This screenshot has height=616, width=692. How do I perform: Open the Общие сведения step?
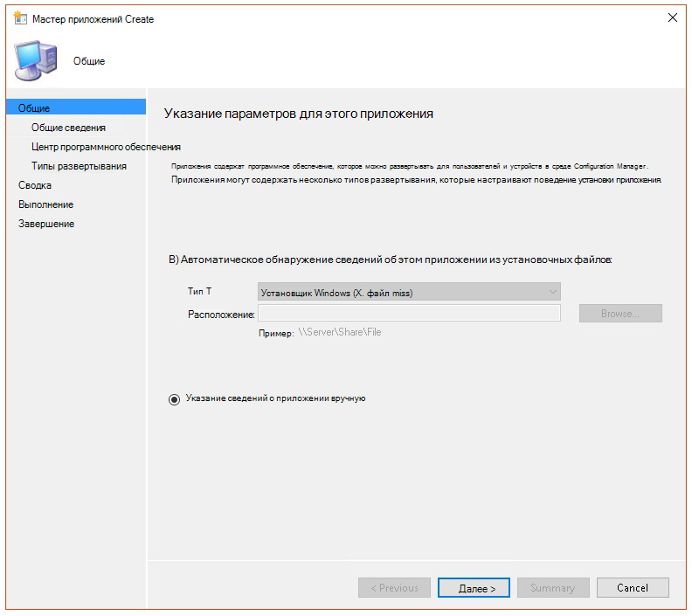68,128
